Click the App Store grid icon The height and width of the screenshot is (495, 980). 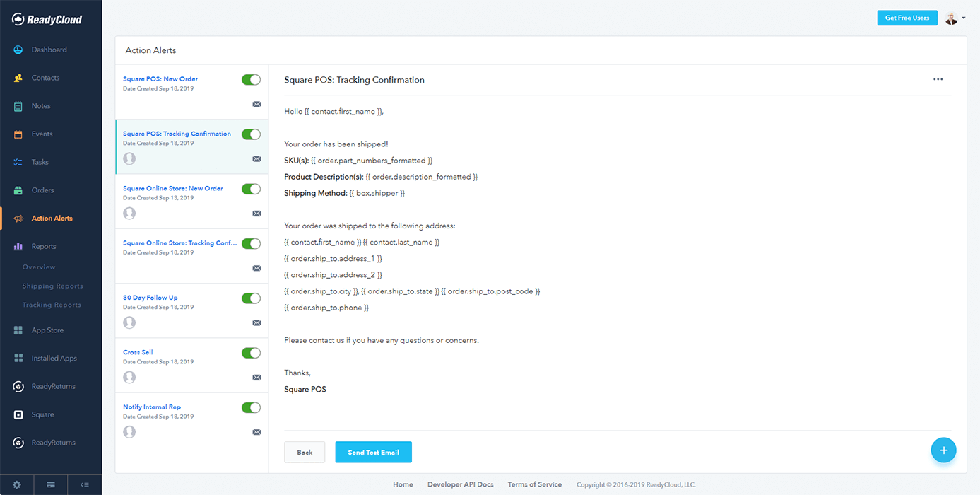[x=18, y=330]
